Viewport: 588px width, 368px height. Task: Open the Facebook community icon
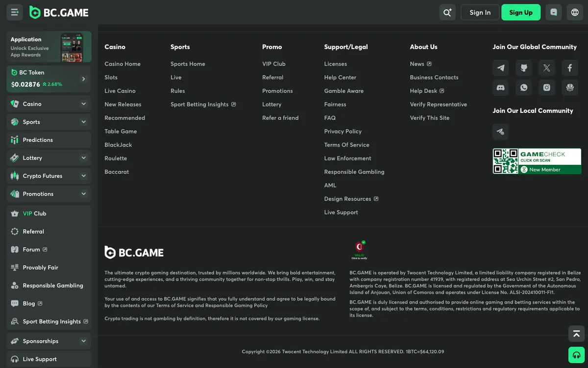click(569, 68)
